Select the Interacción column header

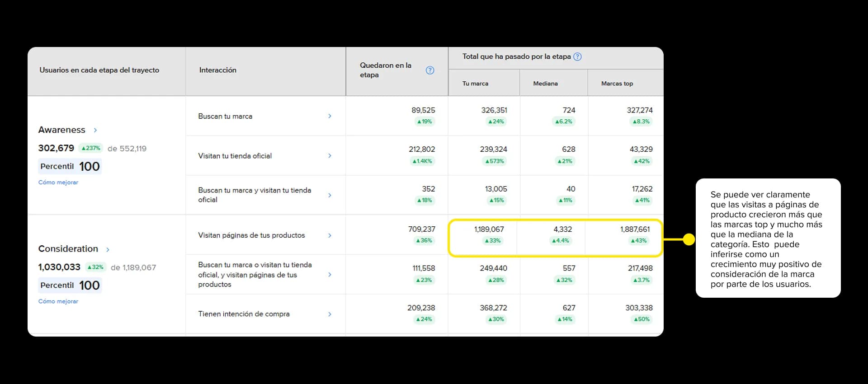(218, 70)
